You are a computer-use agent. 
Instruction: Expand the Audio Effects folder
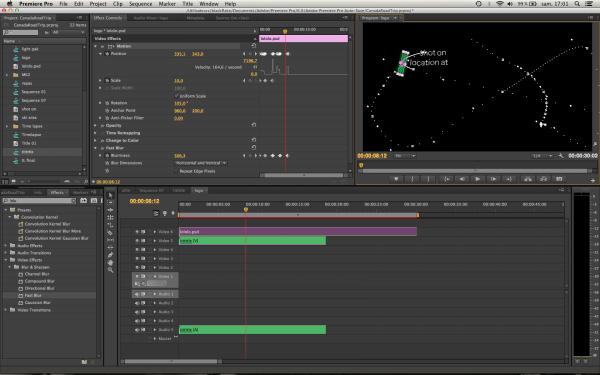click(x=6, y=245)
